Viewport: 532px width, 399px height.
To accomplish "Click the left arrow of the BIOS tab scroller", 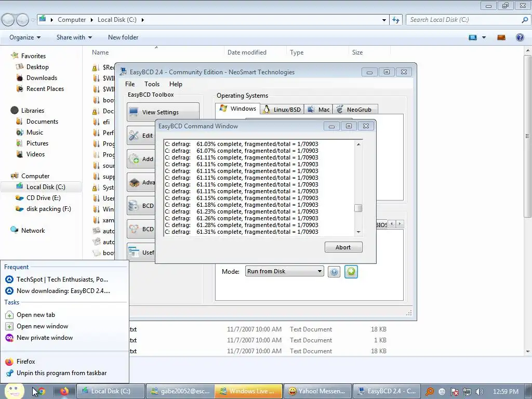I will click(392, 224).
